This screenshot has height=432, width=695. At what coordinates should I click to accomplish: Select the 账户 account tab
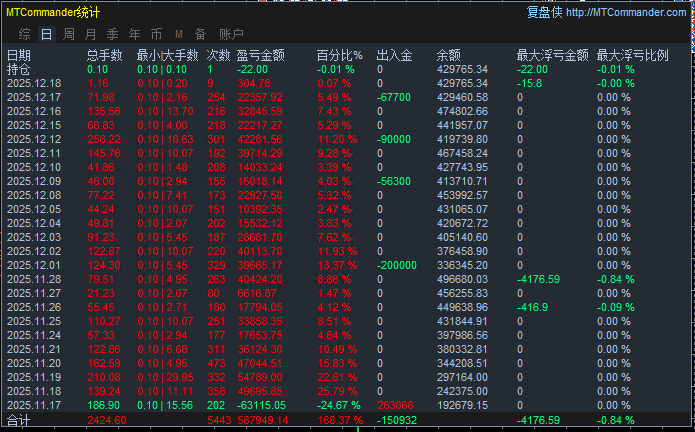click(x=231, y=34)
